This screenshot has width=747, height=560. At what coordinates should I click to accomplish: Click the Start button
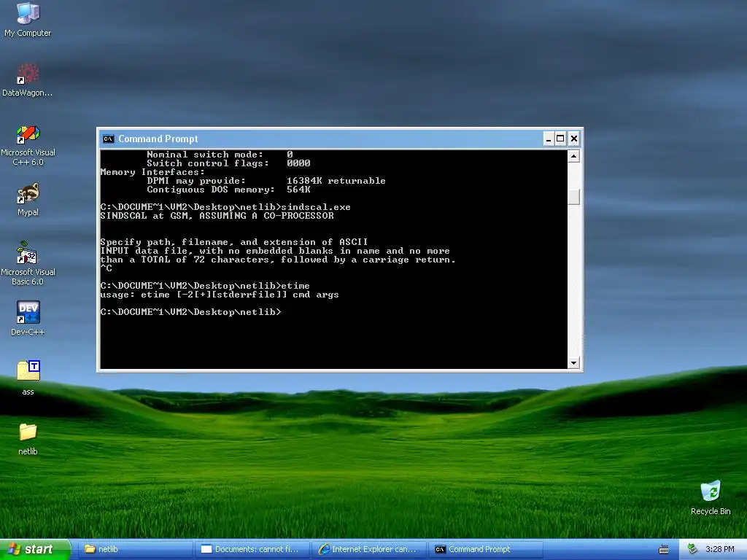click(x=35, y=549)
